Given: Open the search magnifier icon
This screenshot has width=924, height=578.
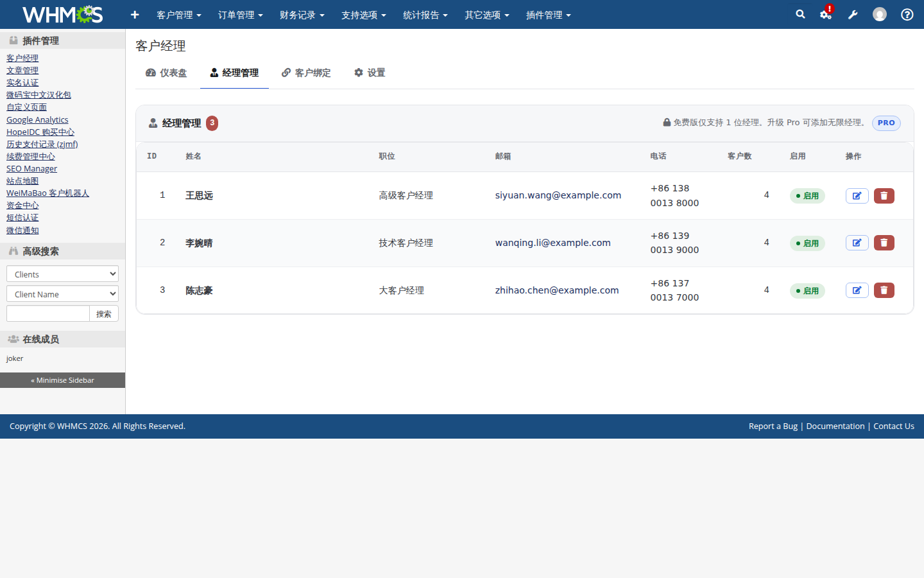Looking at the screenshot, I should [800, 14].
